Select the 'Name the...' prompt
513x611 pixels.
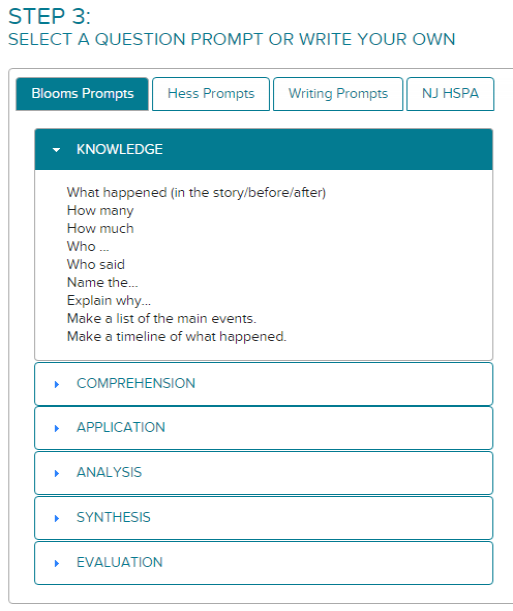[x=102, y=282]
